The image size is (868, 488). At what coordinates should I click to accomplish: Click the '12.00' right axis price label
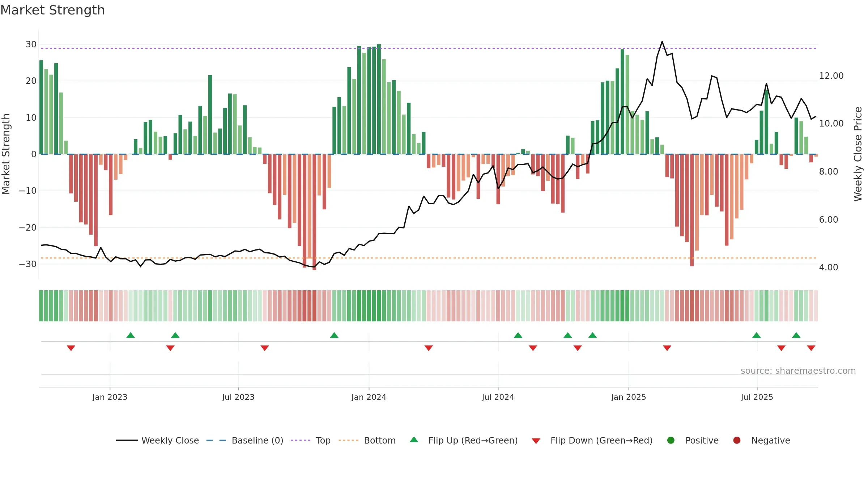(x=831, y=76)
